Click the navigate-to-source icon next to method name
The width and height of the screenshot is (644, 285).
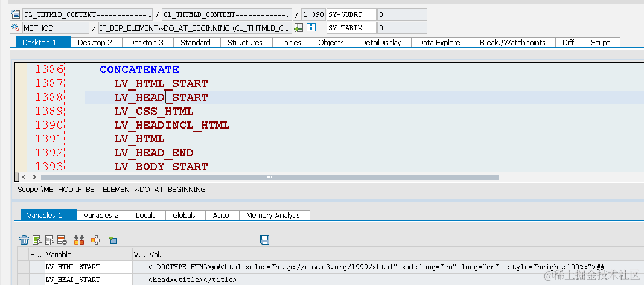298,28
